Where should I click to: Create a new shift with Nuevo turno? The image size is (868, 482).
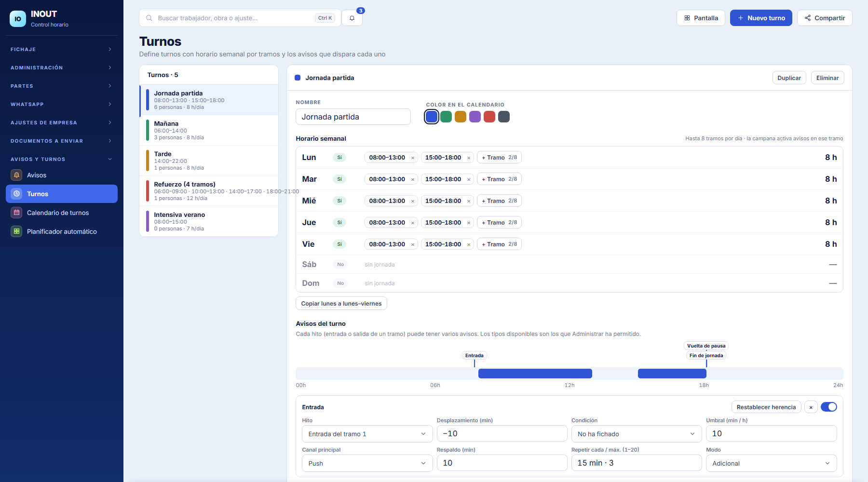click(x=761, y=18)
